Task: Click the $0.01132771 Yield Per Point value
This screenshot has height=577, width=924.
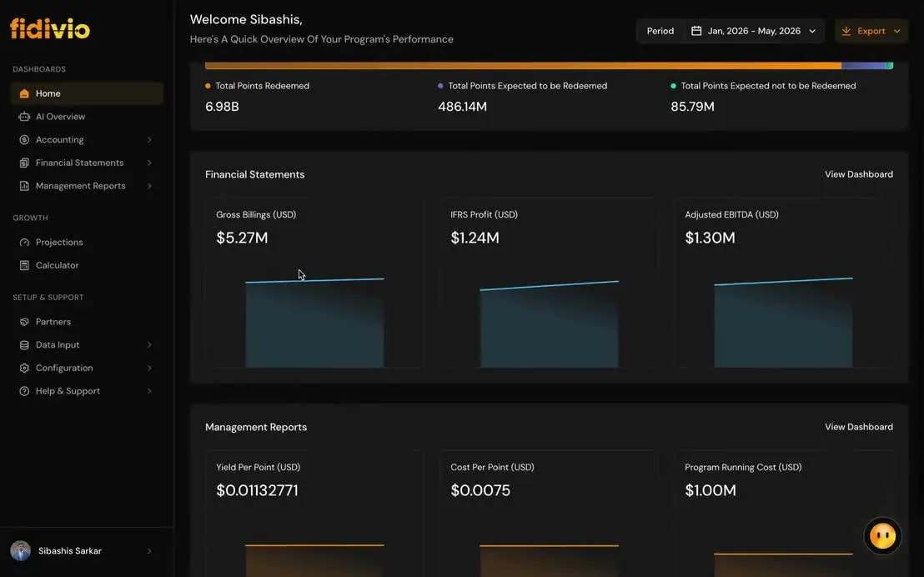Action: click(258, 490)
